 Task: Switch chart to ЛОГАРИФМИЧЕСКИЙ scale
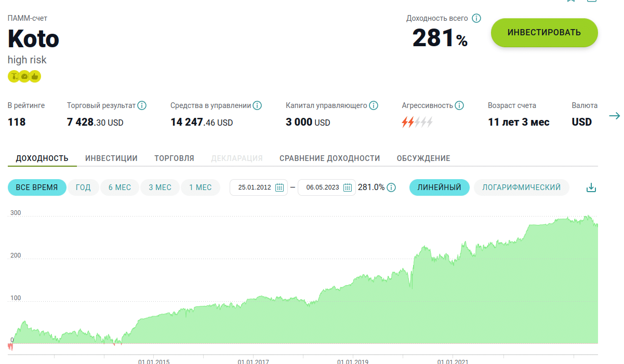tap(521, 187)
